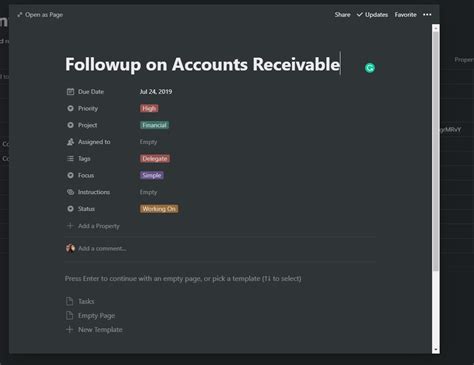
Task: Click the user avatar next to the comment box
Action: point(70,248)
